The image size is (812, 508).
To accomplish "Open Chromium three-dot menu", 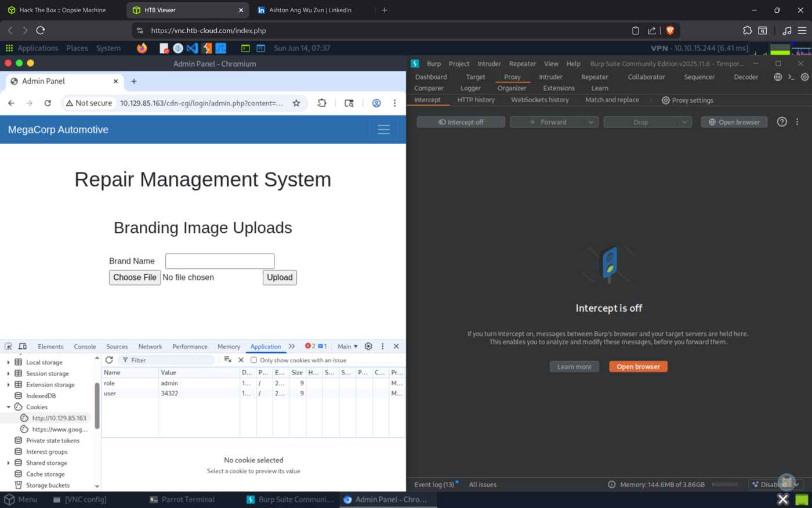I will (x=395, y=103).
